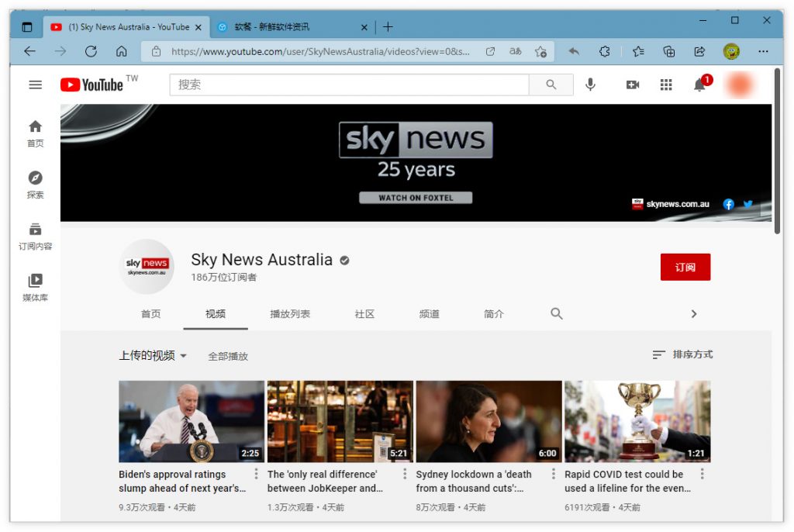The width and height of the screenshot is (794, 532).
Task: Open the YouTube apps grid icon
Action: [x=666, y=85]
